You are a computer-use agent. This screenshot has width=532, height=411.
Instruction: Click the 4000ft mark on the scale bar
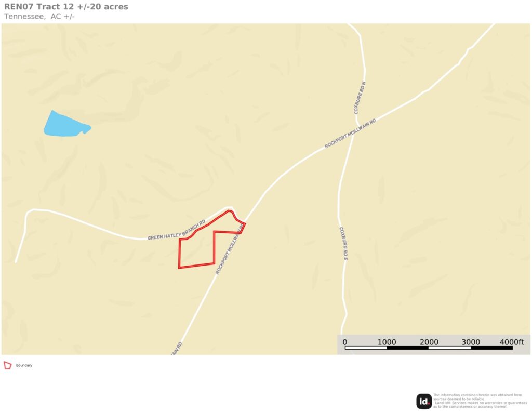[512, 342]
